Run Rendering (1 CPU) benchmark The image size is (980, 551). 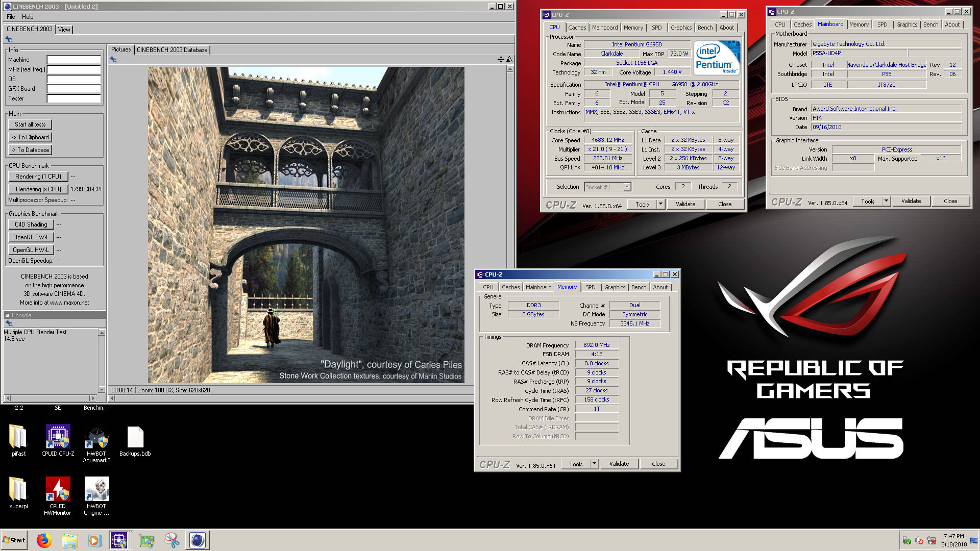[38, 177]
